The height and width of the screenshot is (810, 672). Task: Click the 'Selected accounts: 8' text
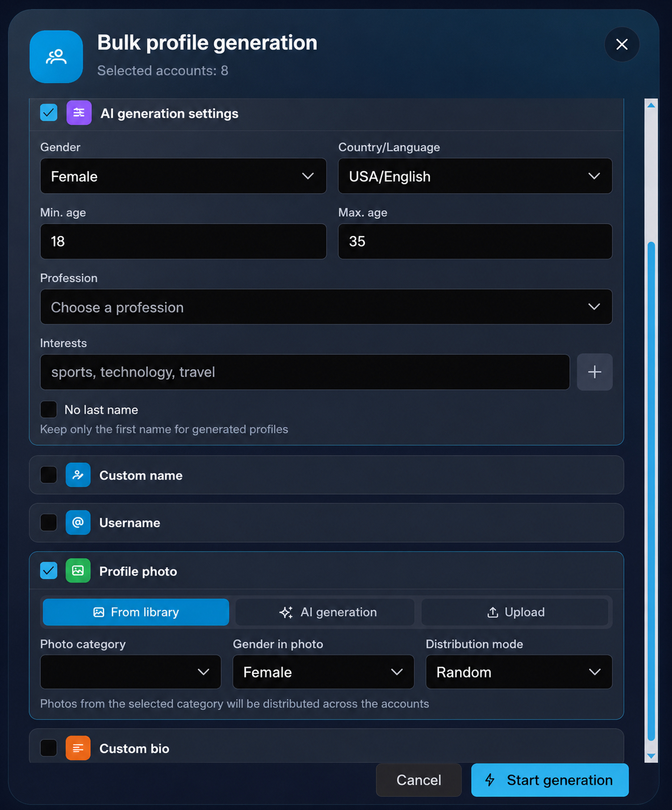click(162, 71)
